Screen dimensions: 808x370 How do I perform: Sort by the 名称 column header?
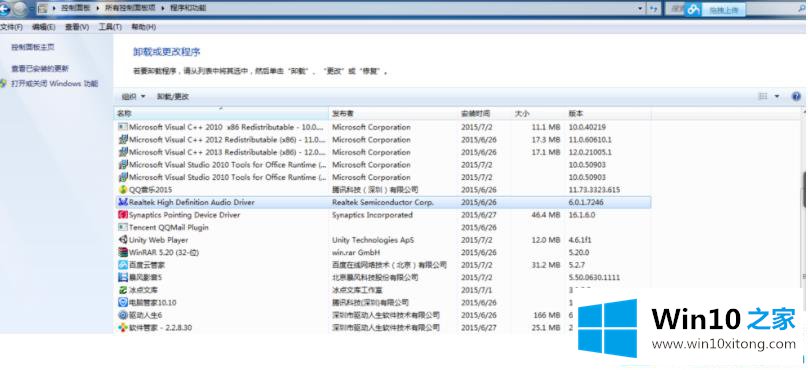click(222, 113)
